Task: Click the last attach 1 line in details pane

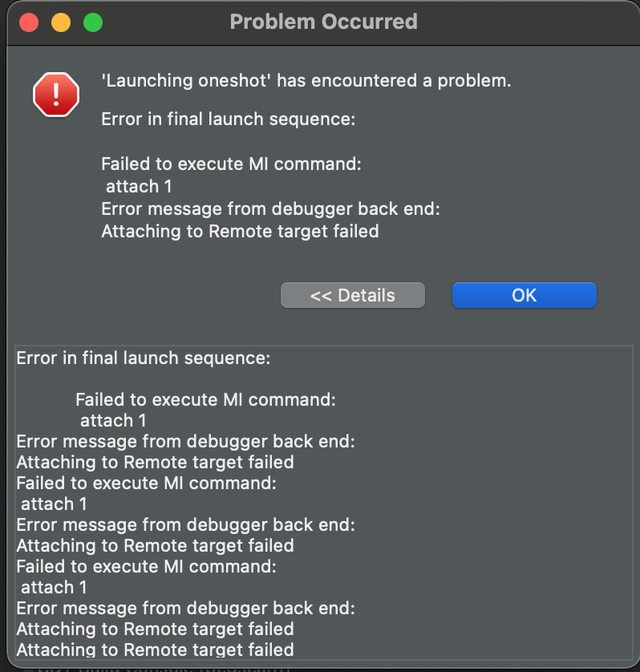Action: click(54, 587)
